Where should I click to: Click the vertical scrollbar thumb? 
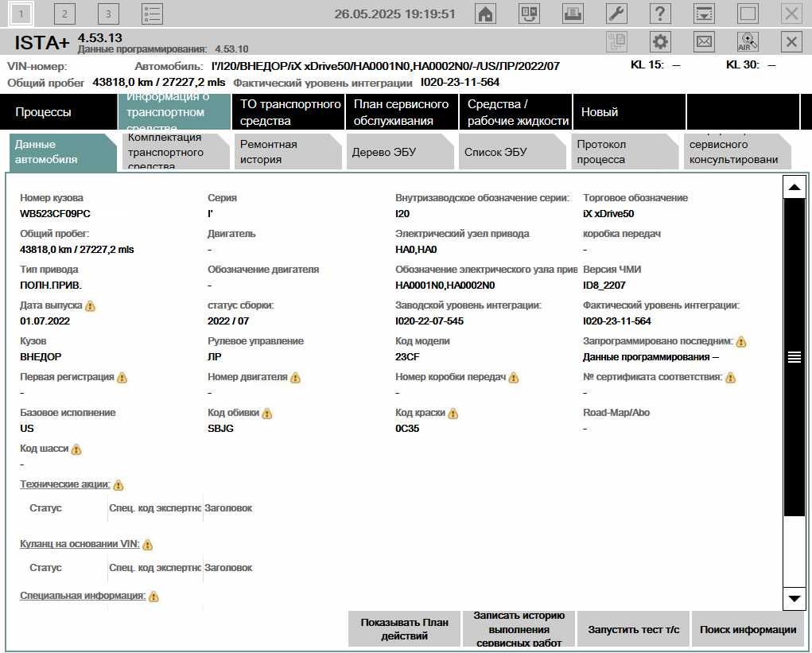(795, 357)
